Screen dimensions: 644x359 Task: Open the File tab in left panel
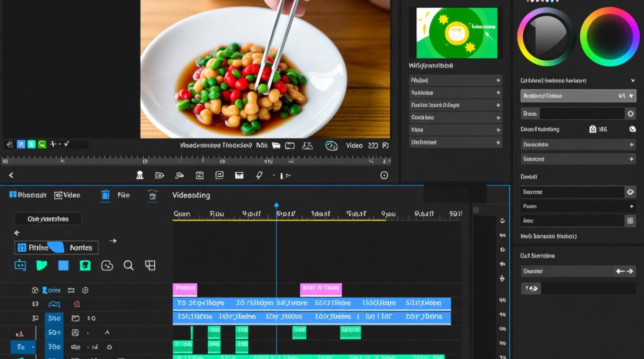124,195
